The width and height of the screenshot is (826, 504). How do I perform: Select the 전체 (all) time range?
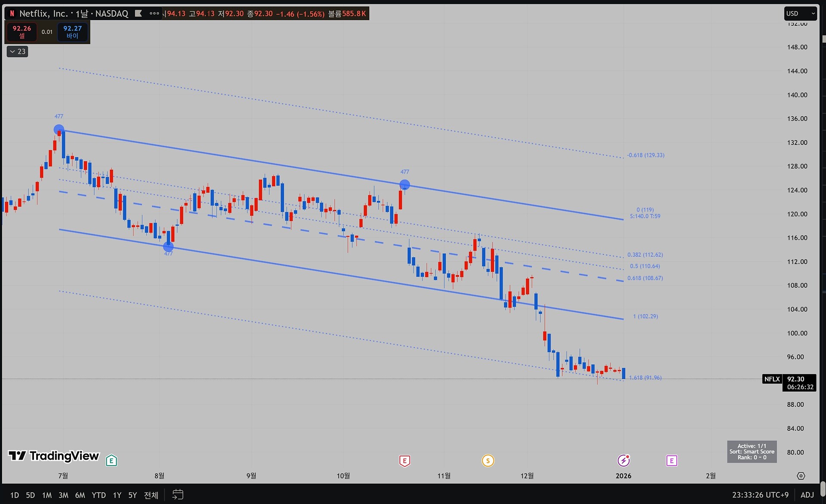coord(151,495)
